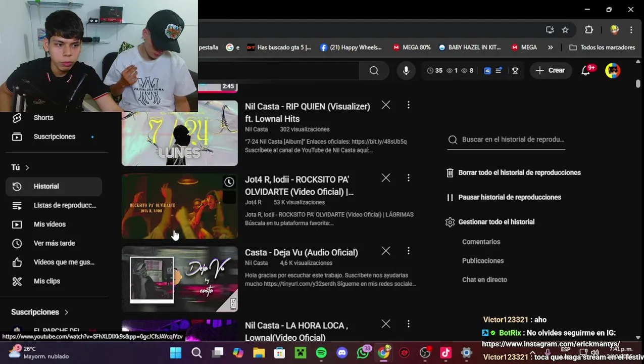Image resolution: width=644 pixels, height=364 pixels.
Task: Open the Publicaciones history link
Action: (x=483, y=261)
